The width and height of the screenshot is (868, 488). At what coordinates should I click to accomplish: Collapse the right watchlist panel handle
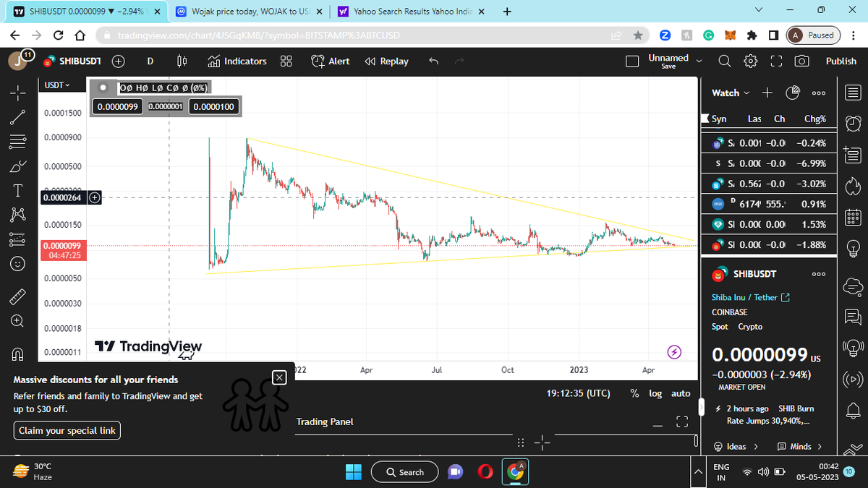click(699, 408)
